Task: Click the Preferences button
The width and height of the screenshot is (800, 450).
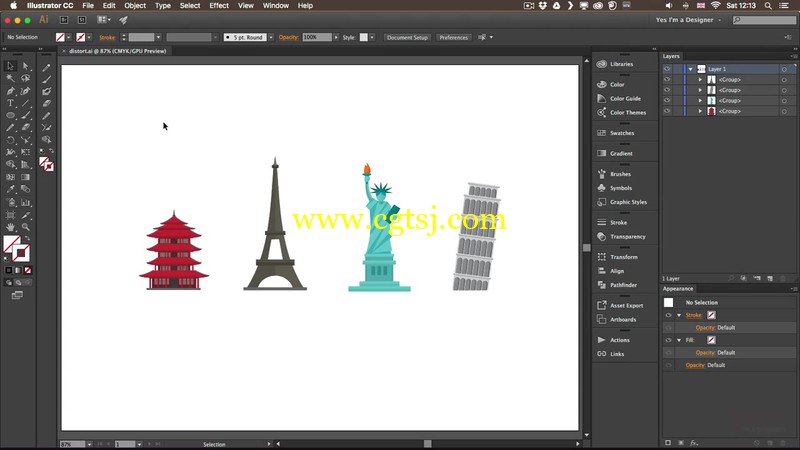Action: 454,37
